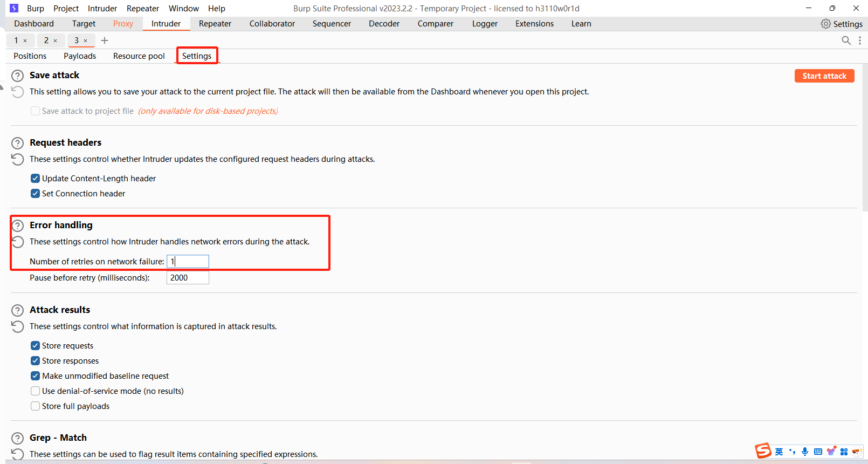Switch to the Decoder tab
Image resolution: width=868 pixels, height=464 pixels.
[384, 24]
